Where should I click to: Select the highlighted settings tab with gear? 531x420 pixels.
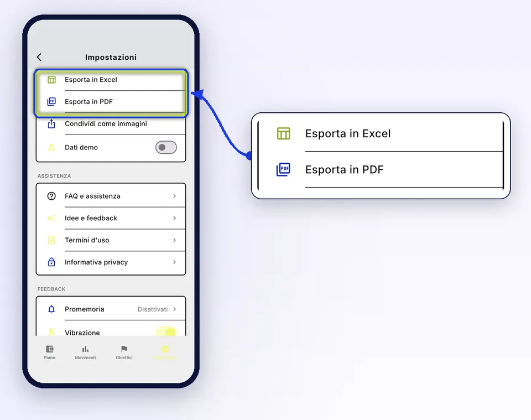click(165, 352)
